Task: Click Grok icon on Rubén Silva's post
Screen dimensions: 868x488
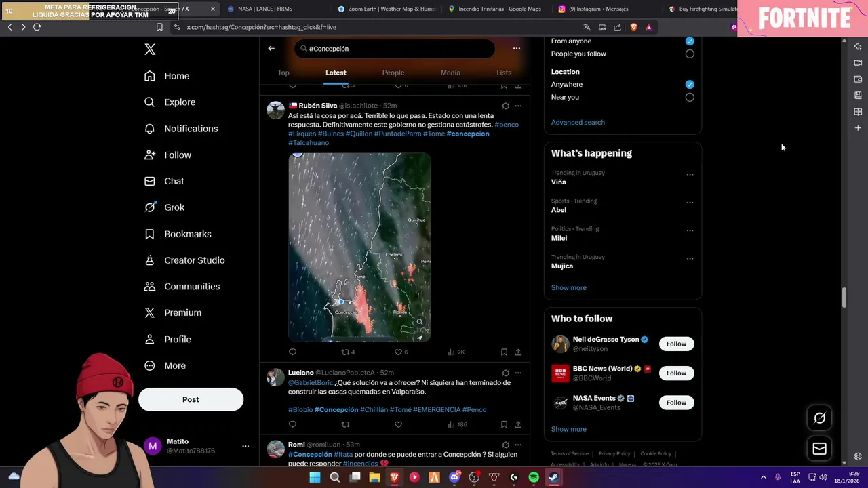Action: point(505,106)
